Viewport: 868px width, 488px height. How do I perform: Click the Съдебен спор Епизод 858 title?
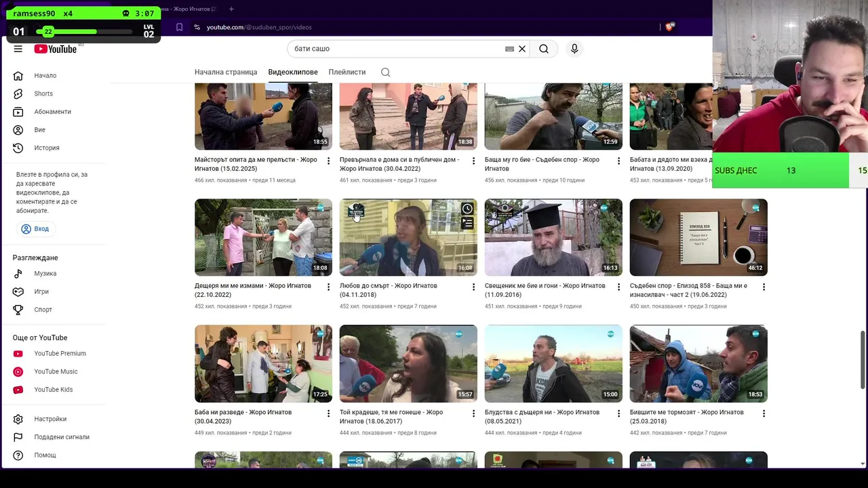pyautogui.click(x=688, y=290)
